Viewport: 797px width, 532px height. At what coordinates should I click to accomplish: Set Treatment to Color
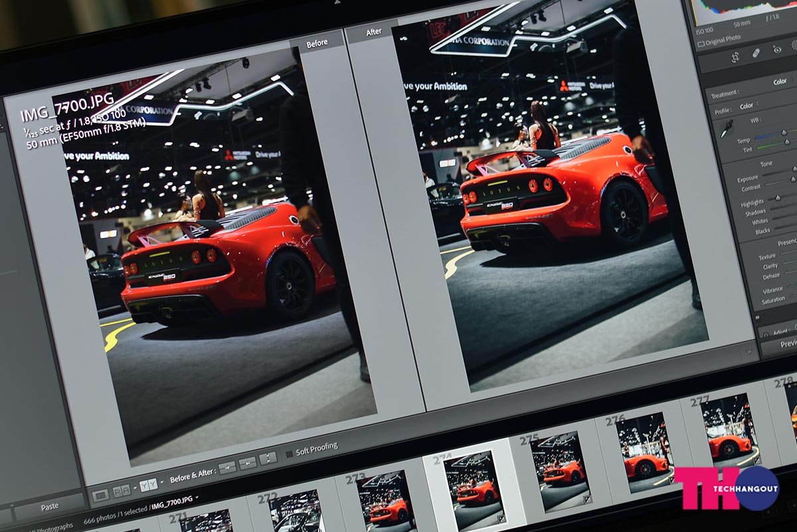[780, 82]
